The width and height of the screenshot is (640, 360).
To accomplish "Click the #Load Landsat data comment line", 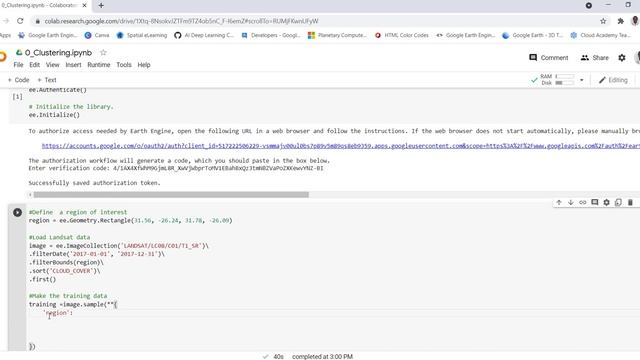I will click(59, 237).
